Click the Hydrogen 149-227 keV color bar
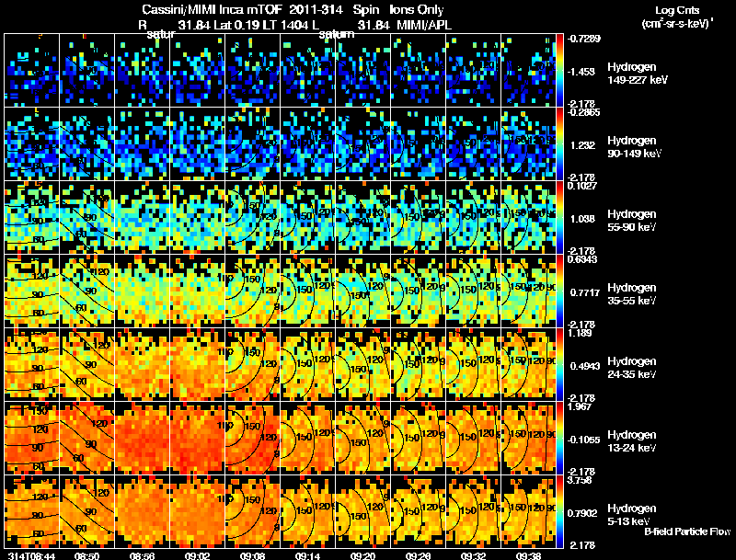736x560 pixels. tap(559, 71)
